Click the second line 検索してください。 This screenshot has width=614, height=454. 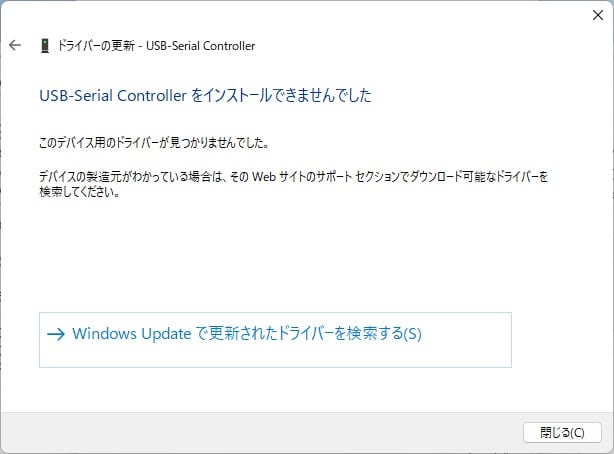(79, 192)
